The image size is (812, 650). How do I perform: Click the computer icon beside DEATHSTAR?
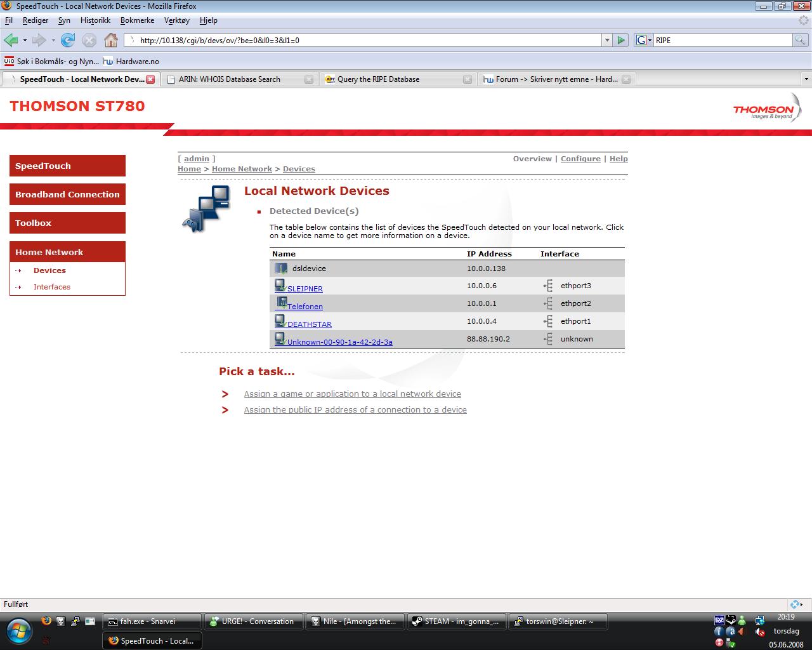pyautogui.click(x=280, y=321)
